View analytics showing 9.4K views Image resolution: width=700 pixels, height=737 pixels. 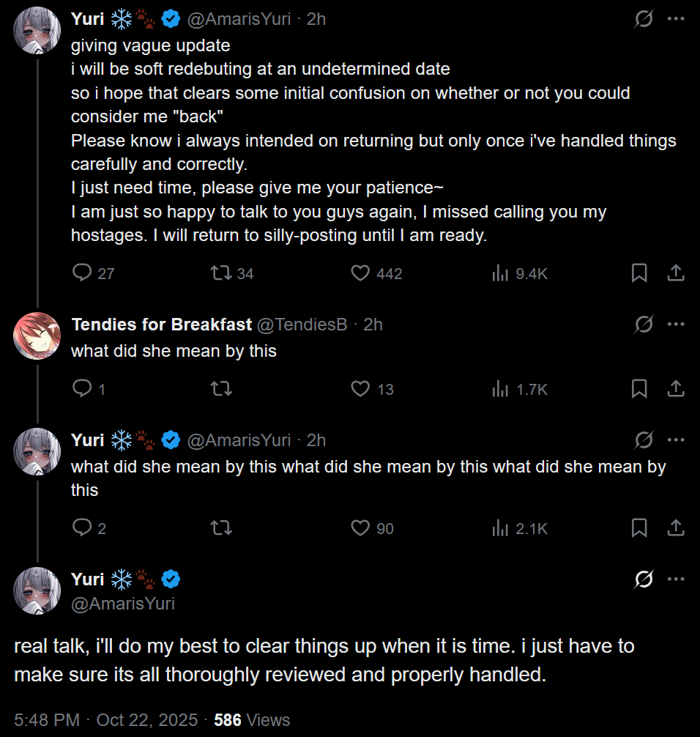501,273
